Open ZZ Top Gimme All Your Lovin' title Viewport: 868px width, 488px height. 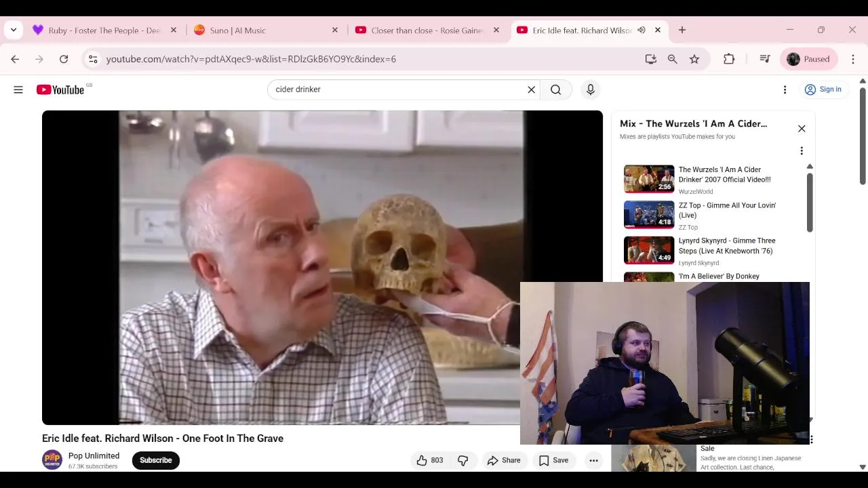pyautogui.click(x=727, y=210)
